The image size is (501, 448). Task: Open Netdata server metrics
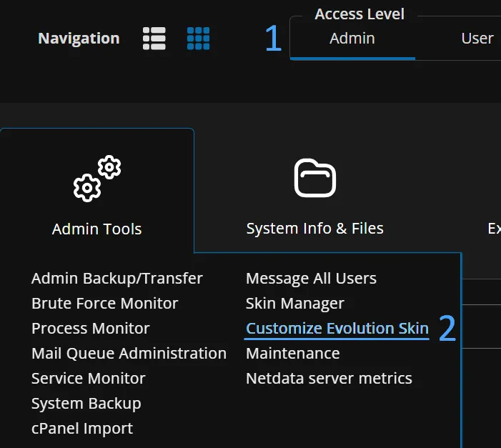[329, 379]
